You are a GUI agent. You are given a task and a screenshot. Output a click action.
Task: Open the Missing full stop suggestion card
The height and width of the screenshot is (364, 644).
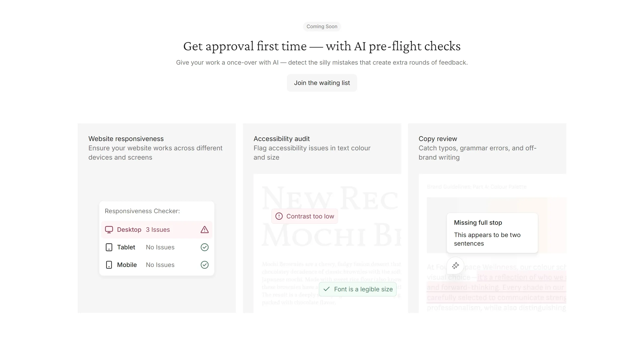point(492,233)
